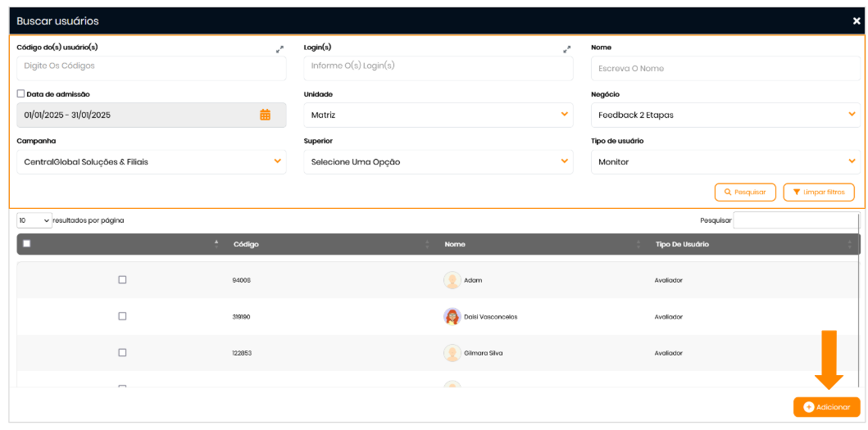Expand the Login(s) field icon

click(566, 49)
